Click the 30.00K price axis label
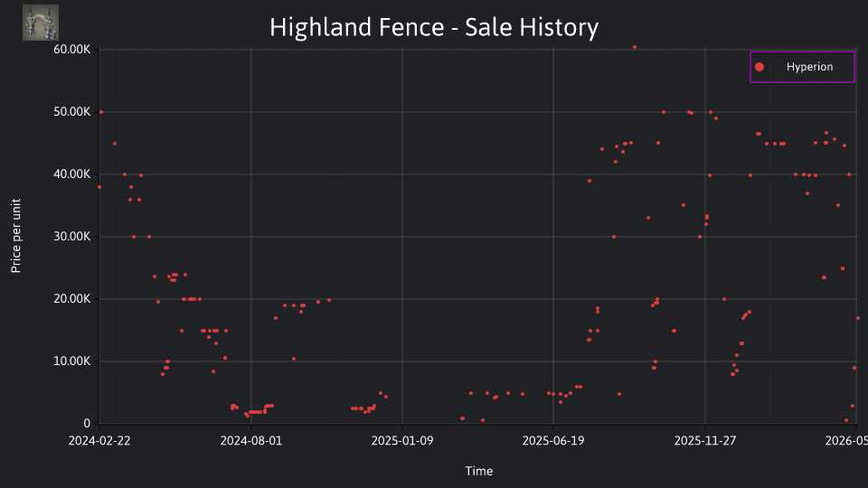This screenshot has height=488, width=868. pyautogui.click(x=72, y=236)
